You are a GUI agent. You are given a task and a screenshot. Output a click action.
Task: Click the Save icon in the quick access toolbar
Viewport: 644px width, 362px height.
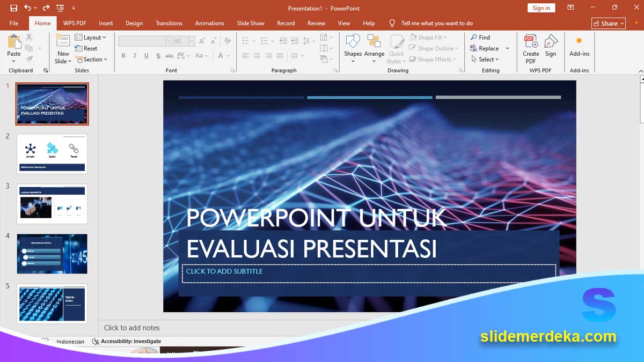(13, 8)
